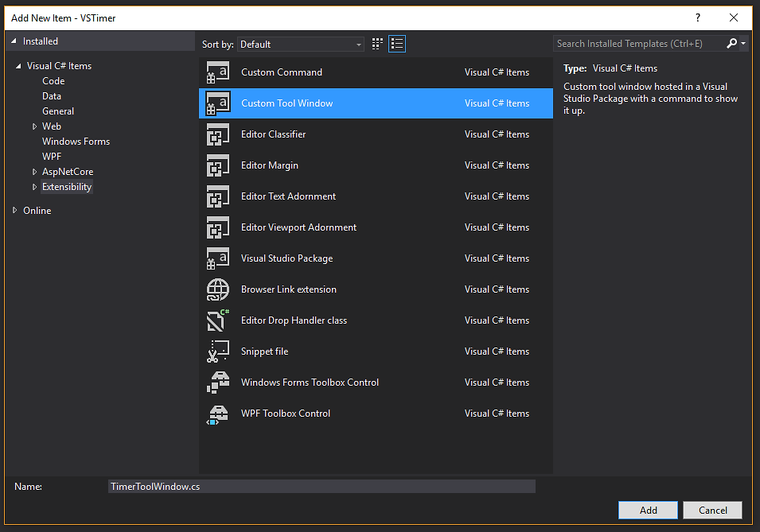This screenshot has width=760, height=532.
Task: Collapse the Visual C# Items node arrow
Action: pos(18,66)
